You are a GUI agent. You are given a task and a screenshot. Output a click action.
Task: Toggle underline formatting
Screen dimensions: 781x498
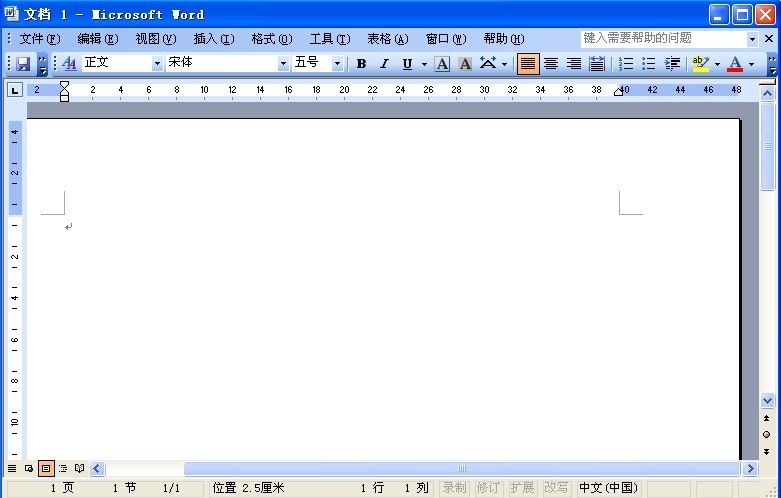tap(407, 64)
